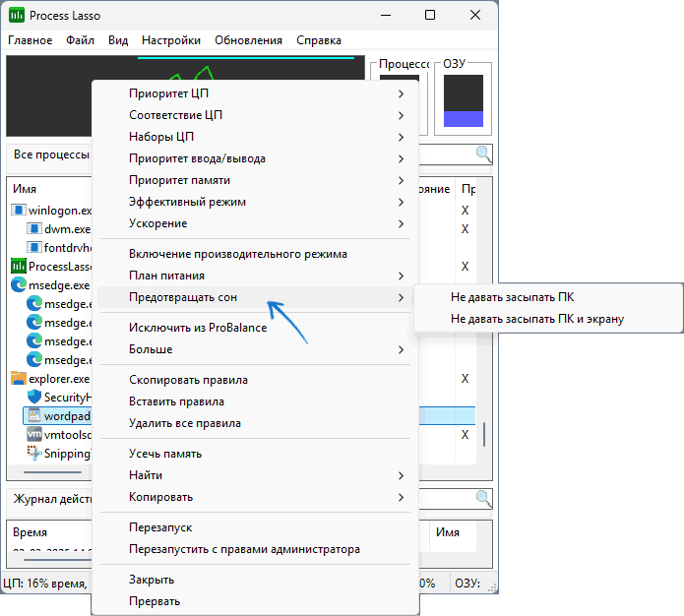Select the explorer.exe process row
Viewport: 684px width, 616px height.
point(51,378)
